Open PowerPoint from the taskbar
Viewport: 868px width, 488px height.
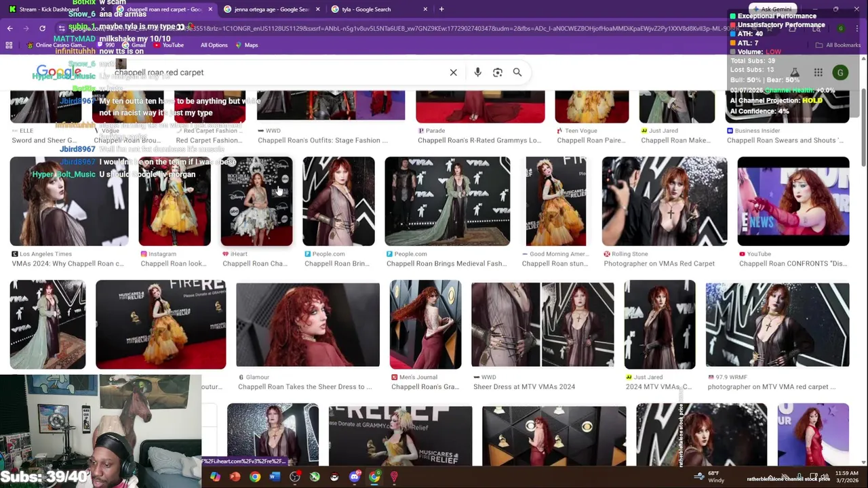pyautogui.click(x=235, y=477)
